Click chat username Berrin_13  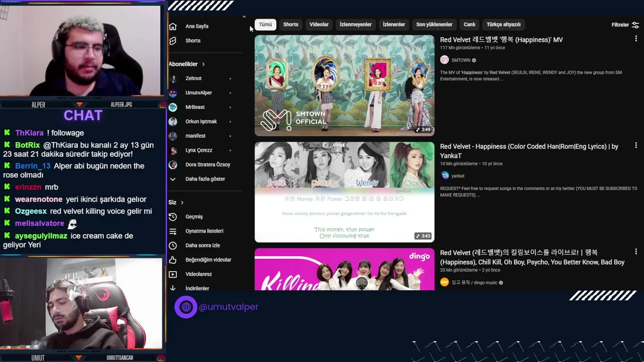[x=33, y=166]
